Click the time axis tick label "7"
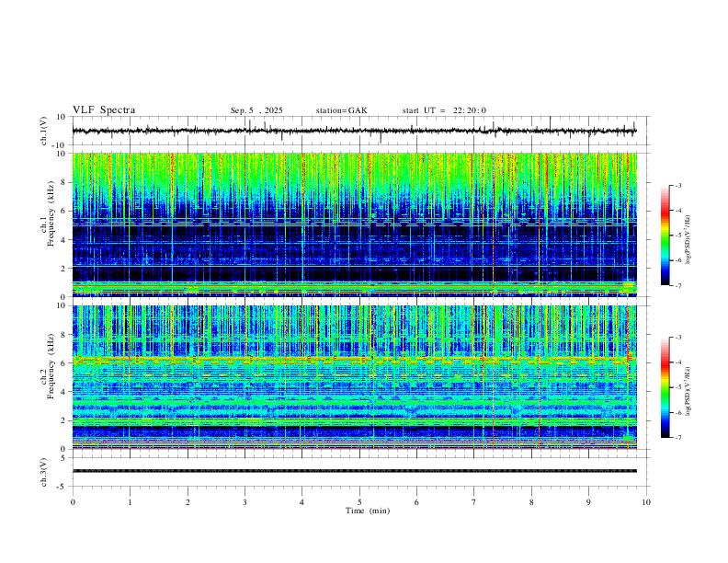Viewport: 728px width, 563px height. pos(474,502)
